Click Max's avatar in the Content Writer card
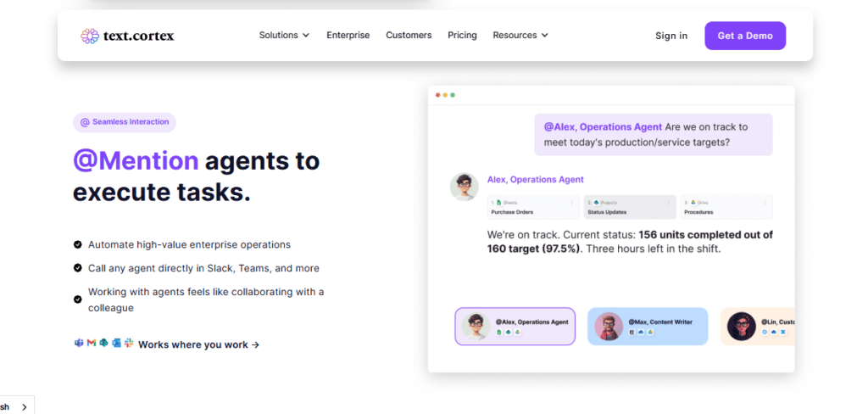 (x=609, y=327)
